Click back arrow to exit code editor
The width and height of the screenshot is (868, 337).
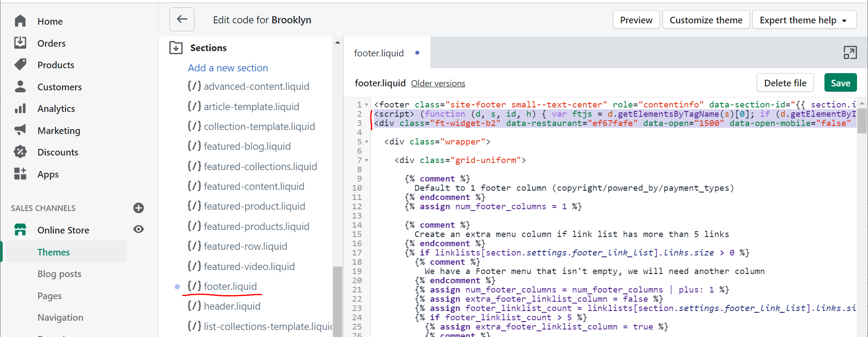click(x=182, y=19)
